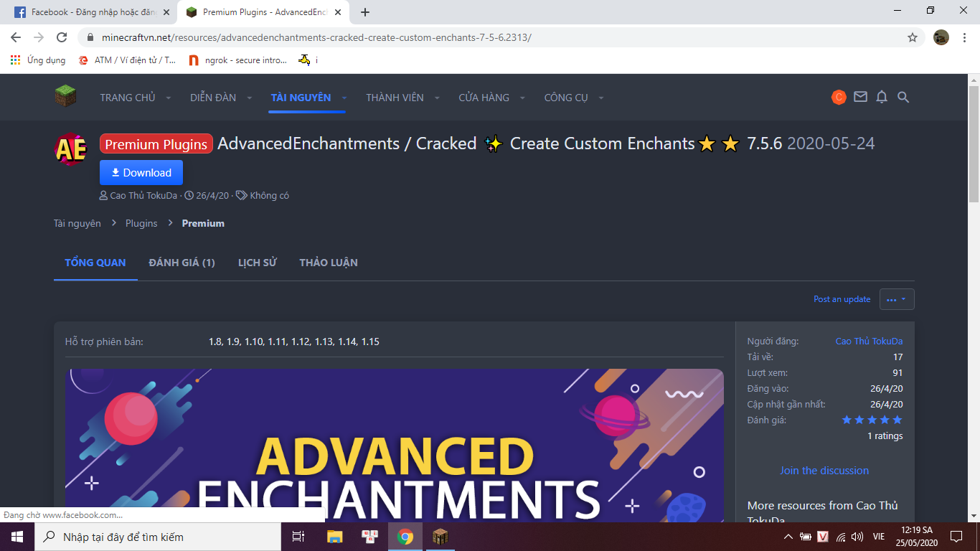Select the TỔNG QUAN tab

pos(95,263)
